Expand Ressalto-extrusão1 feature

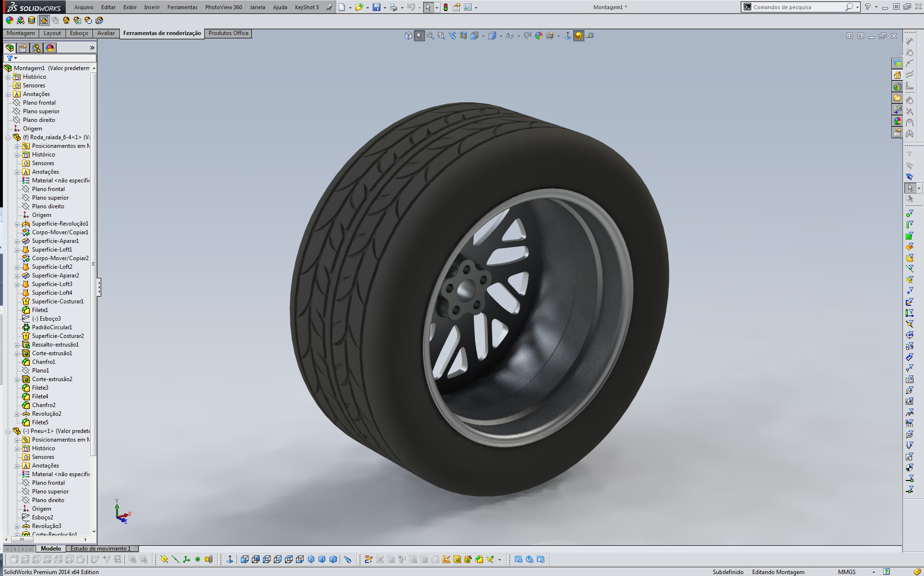[17, 345]
